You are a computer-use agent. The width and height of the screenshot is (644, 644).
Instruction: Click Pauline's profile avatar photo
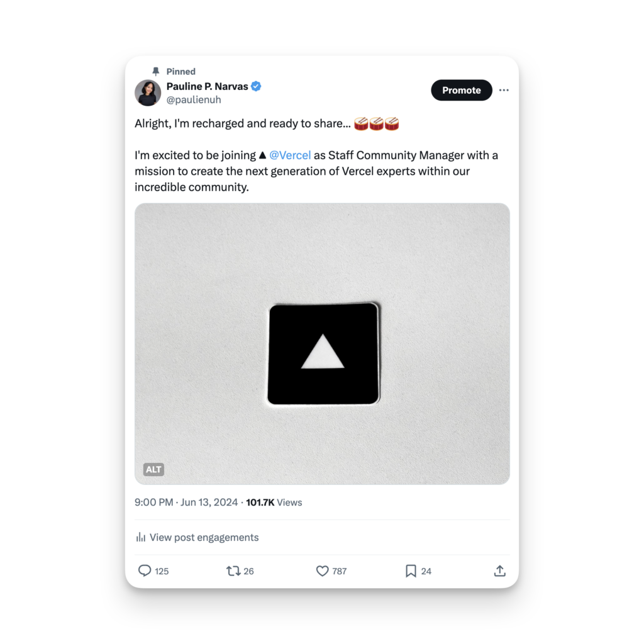coord(148,93)
